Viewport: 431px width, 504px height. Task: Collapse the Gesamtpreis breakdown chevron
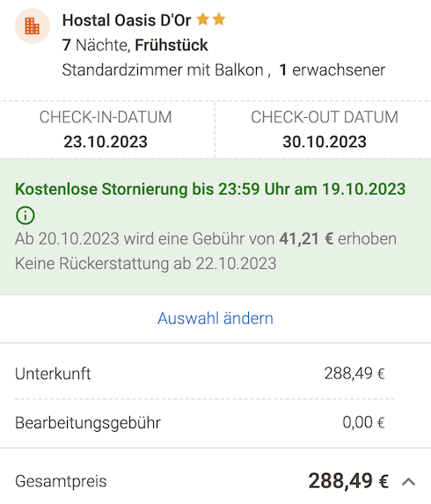[x=408, y=481]
